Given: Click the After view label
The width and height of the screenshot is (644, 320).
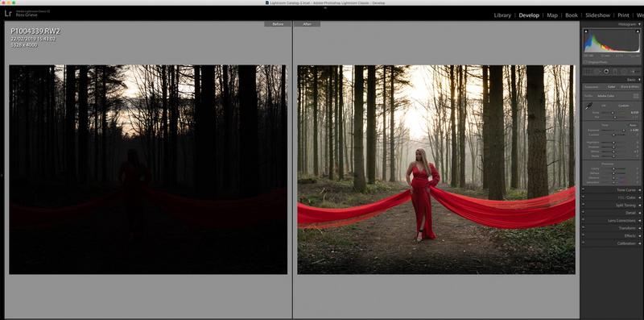Looking at the screenshot, I should tap(307, 24).
